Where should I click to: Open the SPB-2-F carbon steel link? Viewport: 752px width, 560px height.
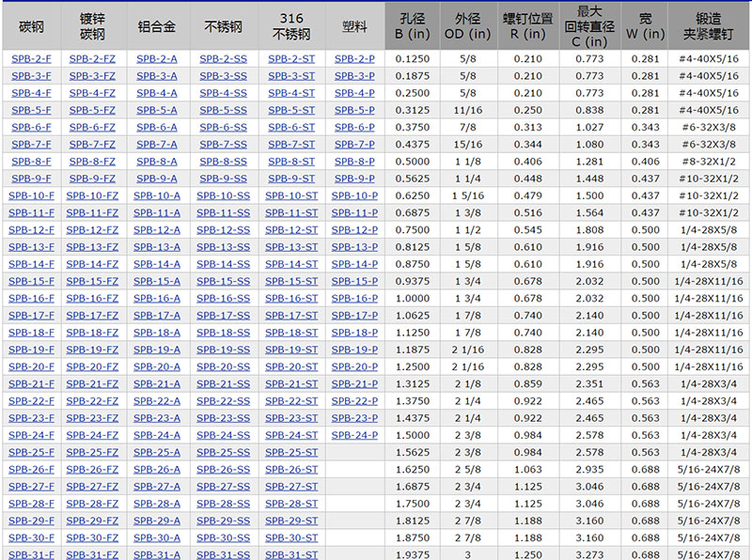(x=31, y=59)
